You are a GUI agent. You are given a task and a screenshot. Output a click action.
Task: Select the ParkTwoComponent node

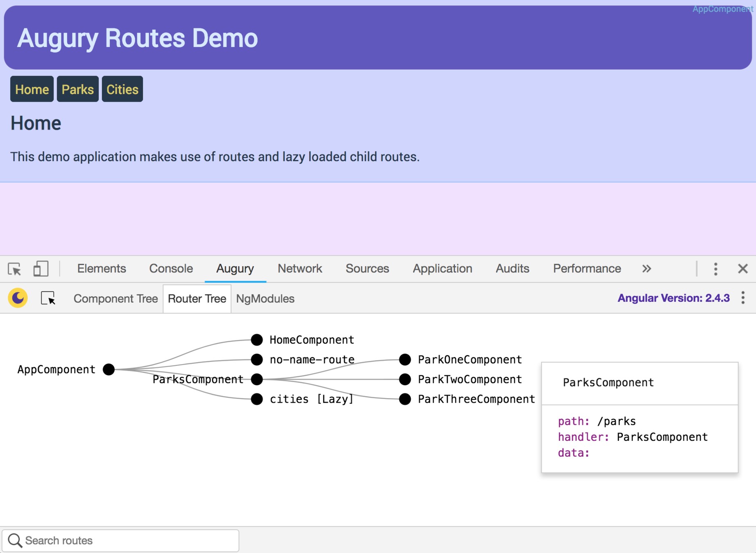405,379
